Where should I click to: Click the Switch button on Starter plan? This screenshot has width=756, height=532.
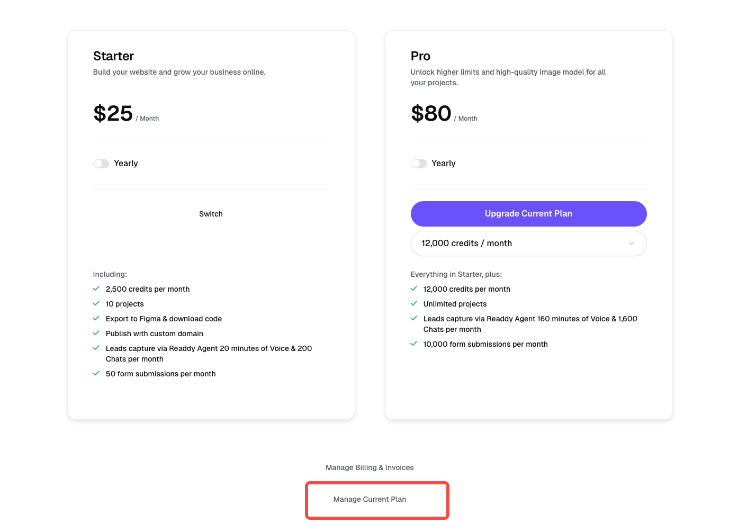point(211,214)
